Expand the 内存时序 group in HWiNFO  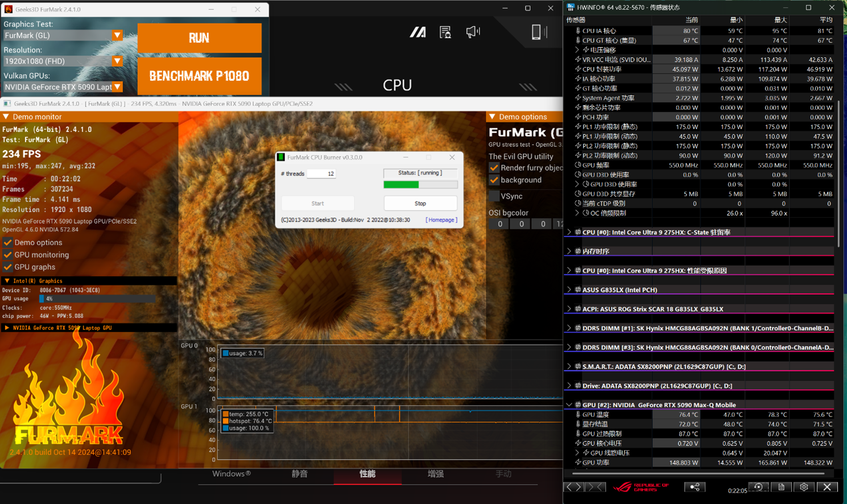point(569,251)
